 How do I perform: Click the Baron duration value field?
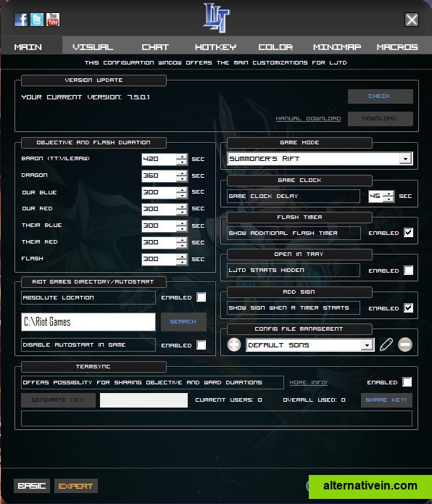(159, 159)
